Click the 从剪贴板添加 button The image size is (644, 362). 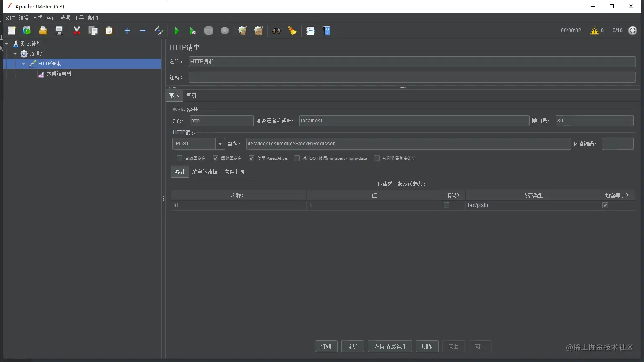pos(390,346)
